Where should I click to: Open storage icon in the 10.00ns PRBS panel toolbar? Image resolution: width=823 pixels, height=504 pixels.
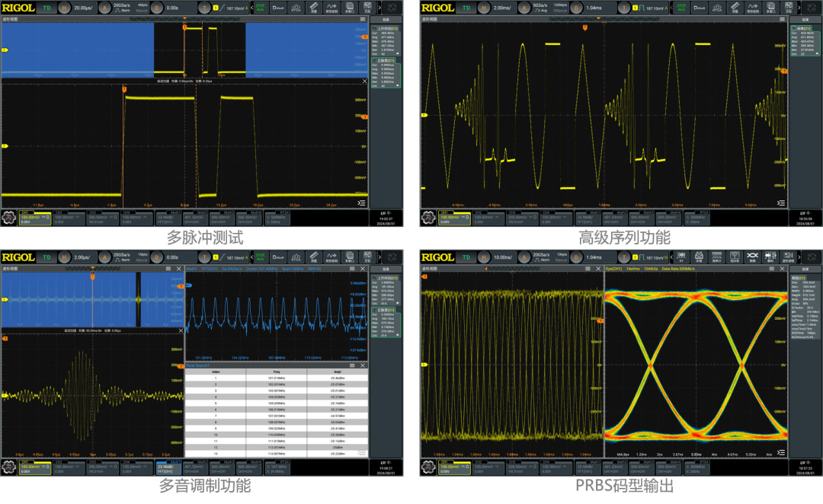tap(699, 257)
